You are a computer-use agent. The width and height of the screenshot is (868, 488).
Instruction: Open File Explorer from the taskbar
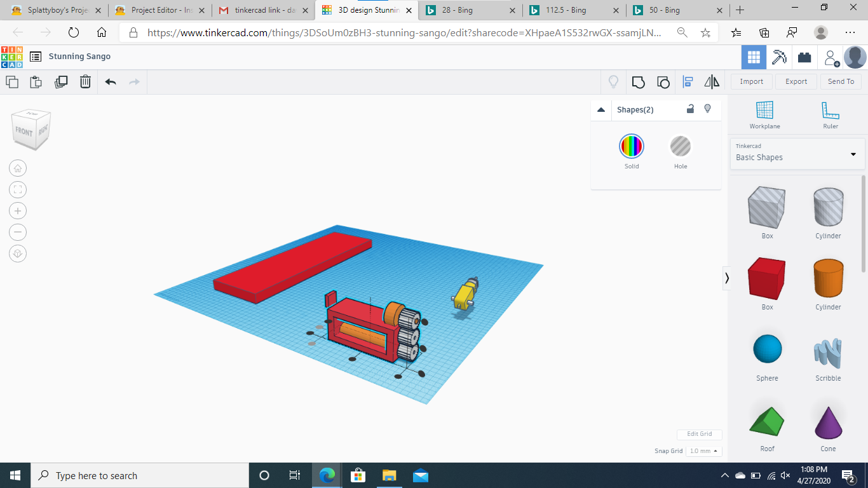[x=389, y=475]
